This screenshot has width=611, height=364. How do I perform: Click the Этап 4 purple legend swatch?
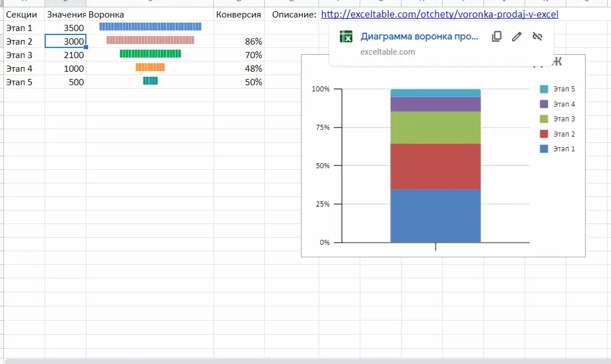coord(544,104)
